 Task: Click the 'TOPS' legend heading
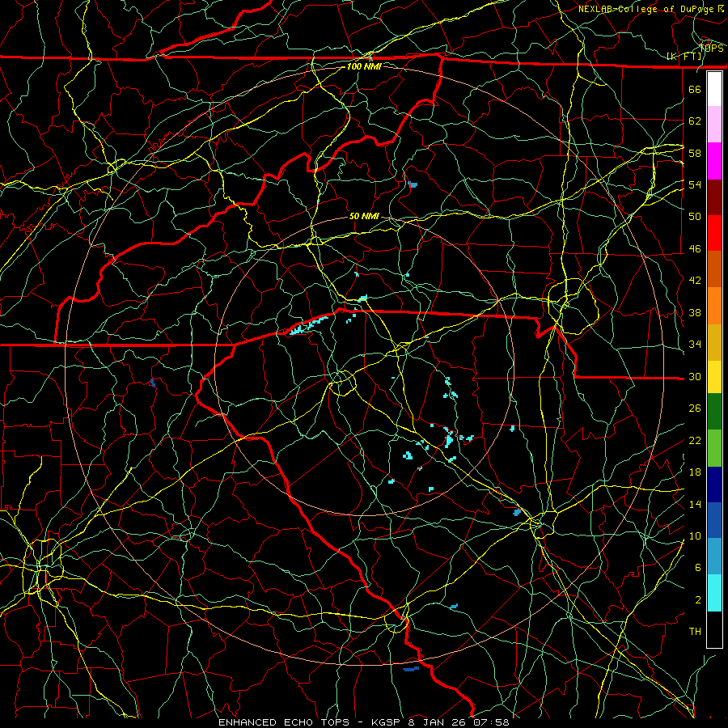tap(711, 48)
